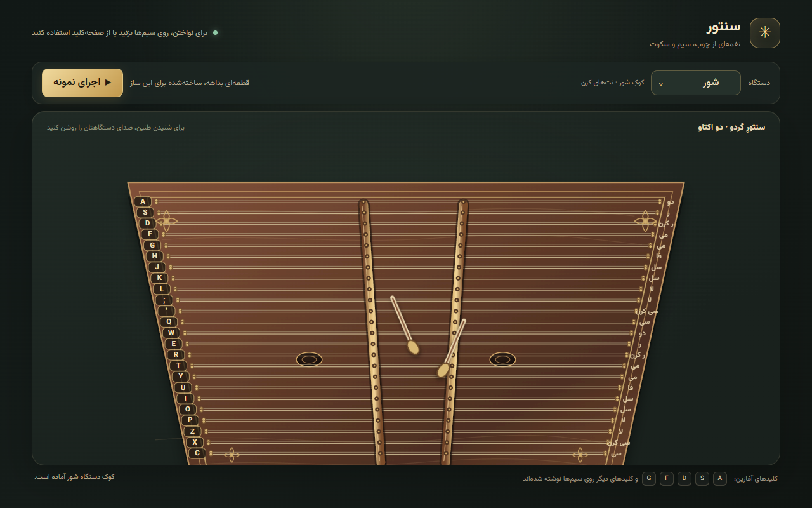This screenshot has width=812, height=508.
Task: Strike the string key labeled U
Action: click(183, 387)
